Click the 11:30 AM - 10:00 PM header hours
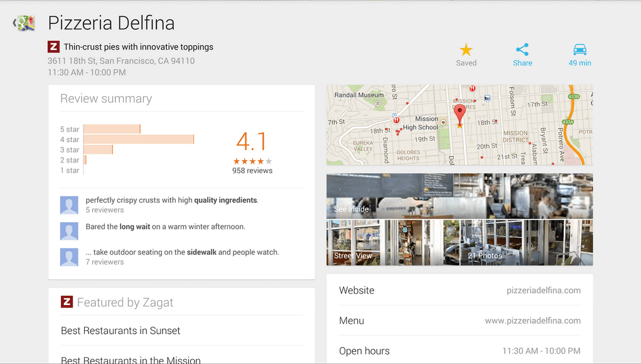This screenshot has height=364, width=641. (x=87, y=72)
